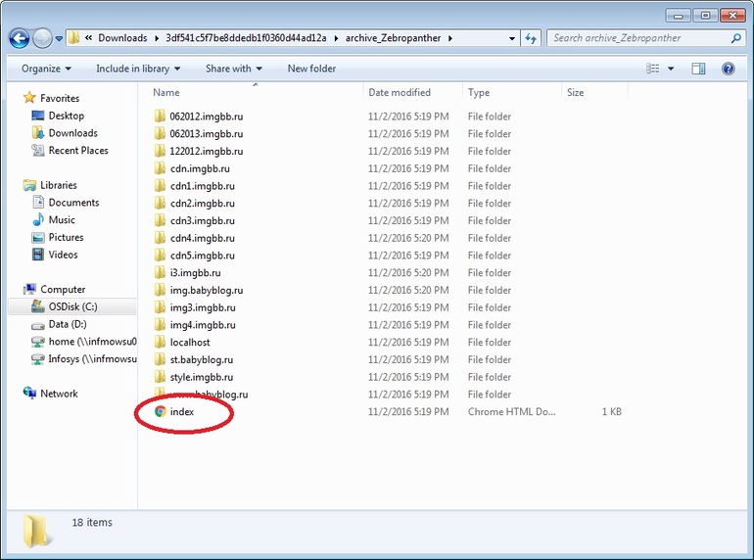Click the Downloads breadcrumb in address bar

(x=122, y=38)
